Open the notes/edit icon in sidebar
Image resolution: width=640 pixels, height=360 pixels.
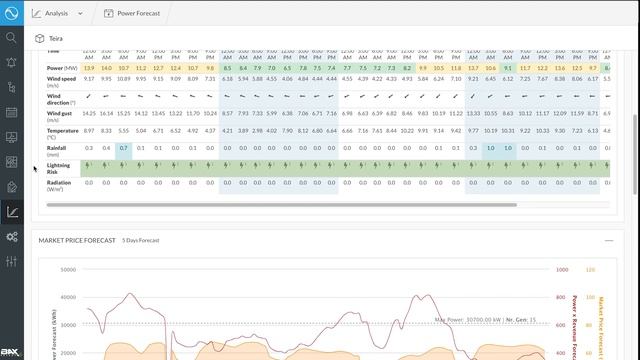[x=11, y=187]
